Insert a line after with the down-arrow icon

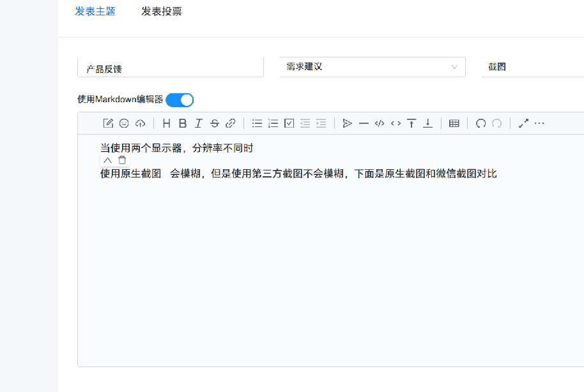pyautogui.click(x=428, y=123)
